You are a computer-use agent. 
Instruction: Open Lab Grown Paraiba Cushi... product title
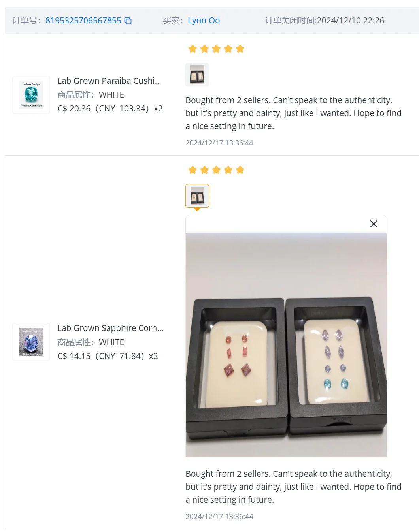[x=109, y=81]
